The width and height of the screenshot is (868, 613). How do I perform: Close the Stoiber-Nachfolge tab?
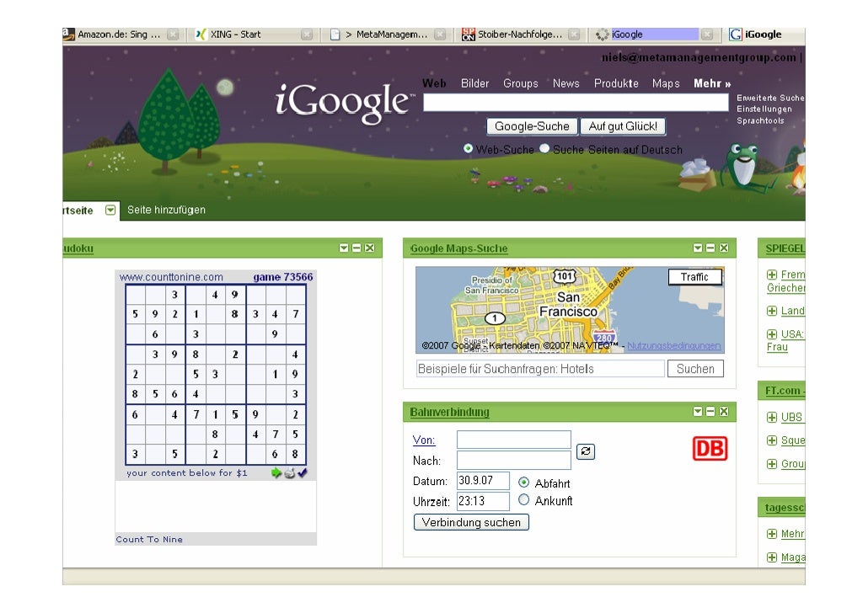click(x=574, y=35)
